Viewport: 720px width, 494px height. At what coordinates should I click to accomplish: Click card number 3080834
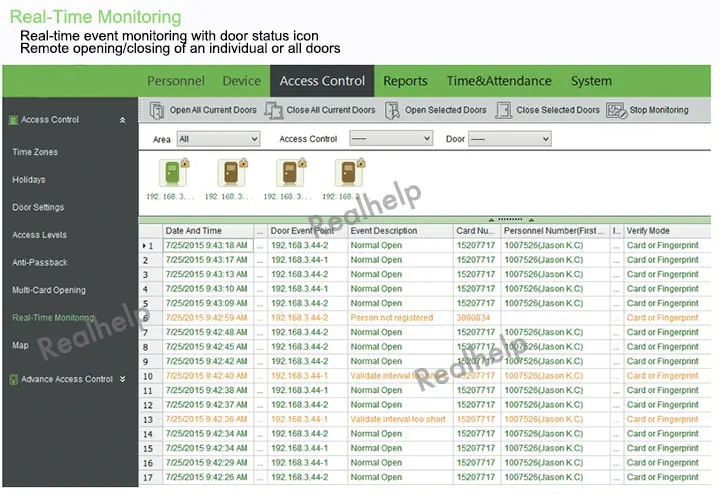(473, 318)
